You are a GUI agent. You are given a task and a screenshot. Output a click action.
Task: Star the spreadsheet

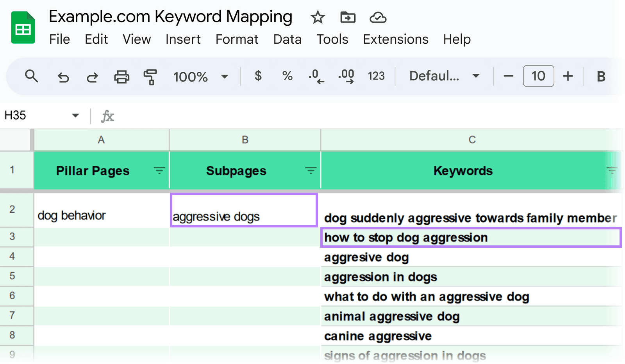tap(317, 18)
